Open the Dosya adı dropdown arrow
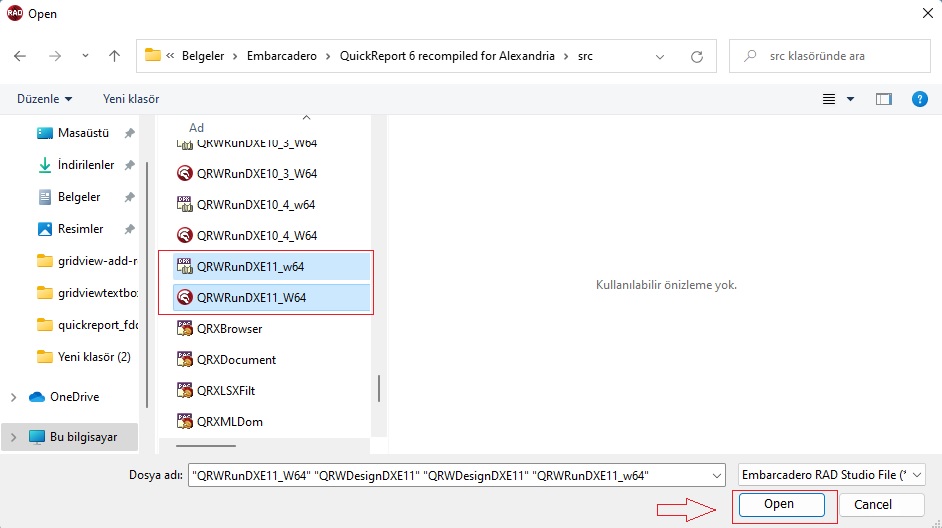The width and height of the screenshot is (942, 528). [x=717, y=476]
